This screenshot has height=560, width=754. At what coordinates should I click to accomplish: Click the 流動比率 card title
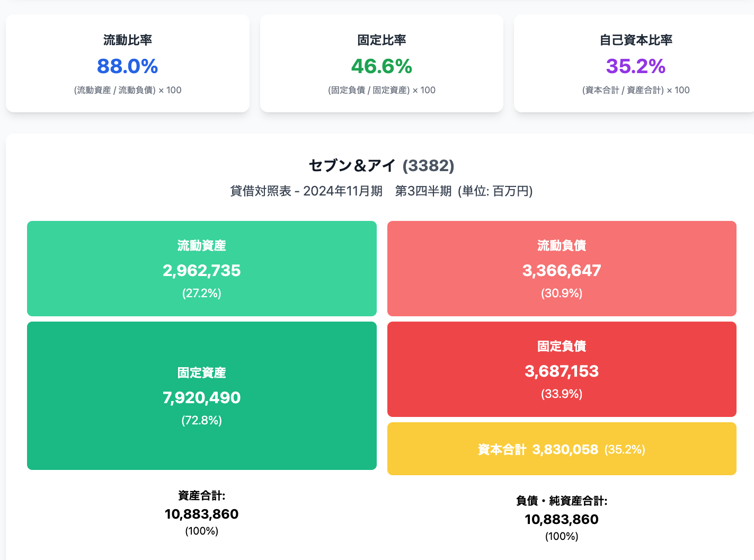point(127,40)
